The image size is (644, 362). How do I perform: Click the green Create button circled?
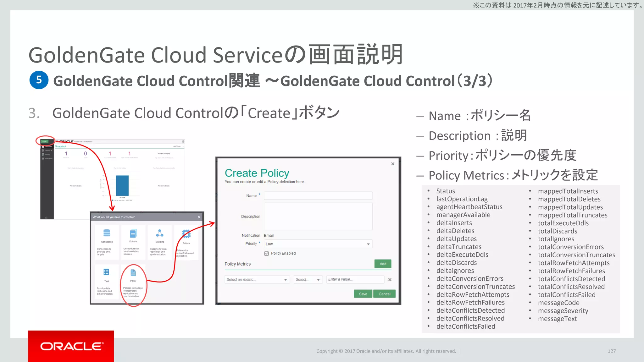click(45, 141)
